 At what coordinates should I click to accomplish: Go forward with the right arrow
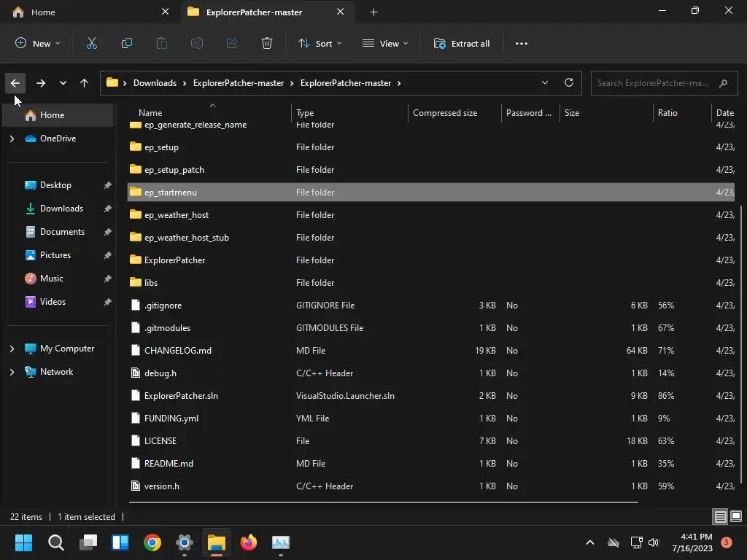point(41,83)
